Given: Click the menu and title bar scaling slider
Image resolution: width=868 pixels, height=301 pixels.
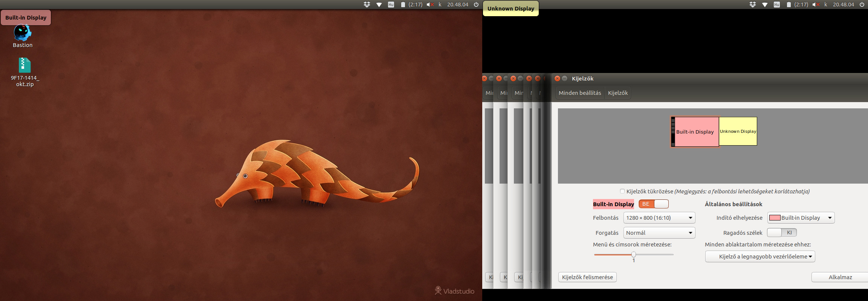Looking at the screenshot, I should (634, 255).
